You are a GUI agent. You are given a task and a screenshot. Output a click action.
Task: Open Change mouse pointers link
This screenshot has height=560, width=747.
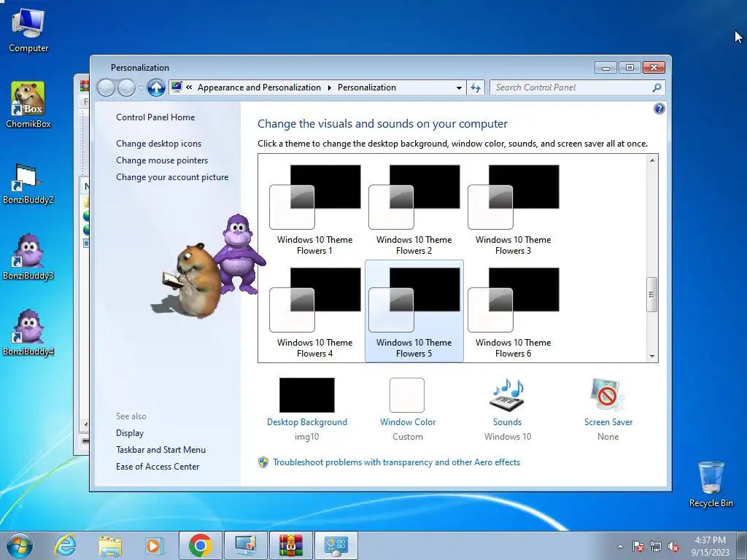click(162, 160)
